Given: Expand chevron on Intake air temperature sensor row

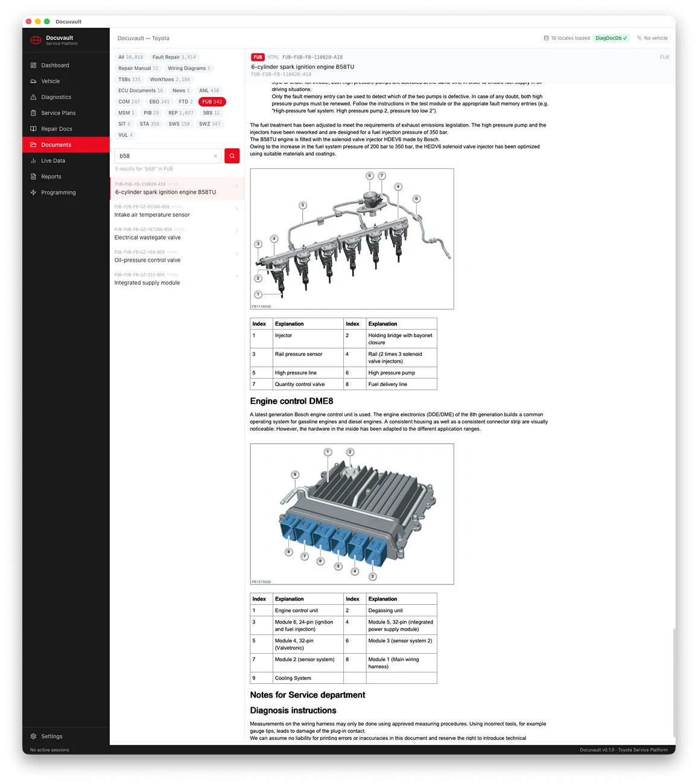Looking at the screenshot, I should point(236,208).
